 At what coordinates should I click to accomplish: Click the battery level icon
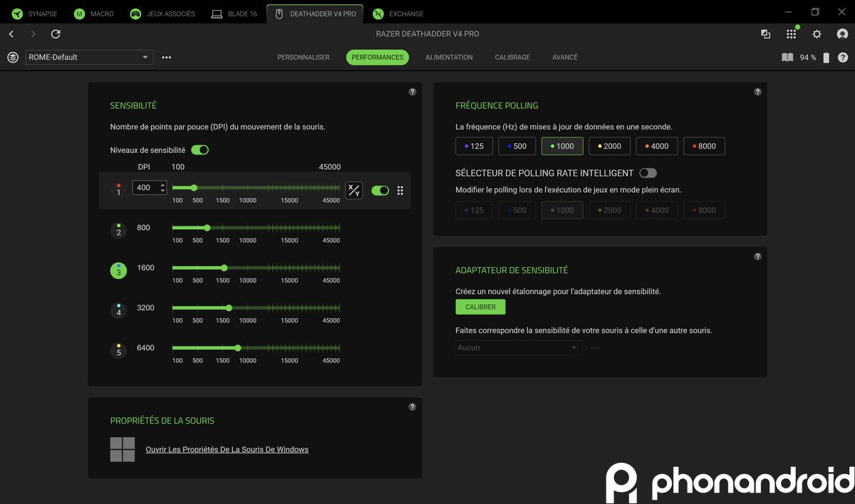click(826, 58)
